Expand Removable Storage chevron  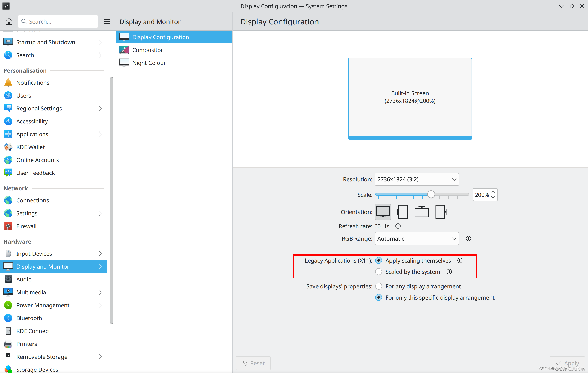tap(100, 357)
